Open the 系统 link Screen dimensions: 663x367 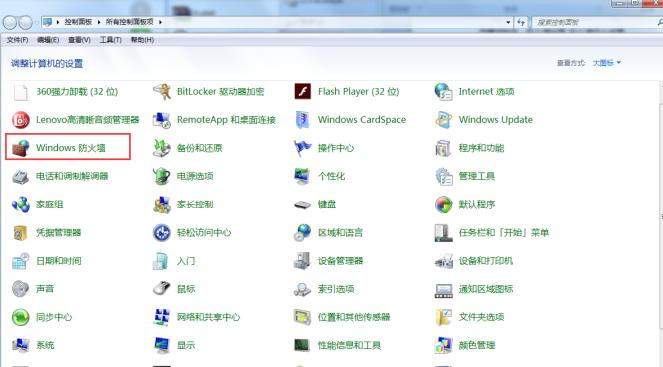45,345
